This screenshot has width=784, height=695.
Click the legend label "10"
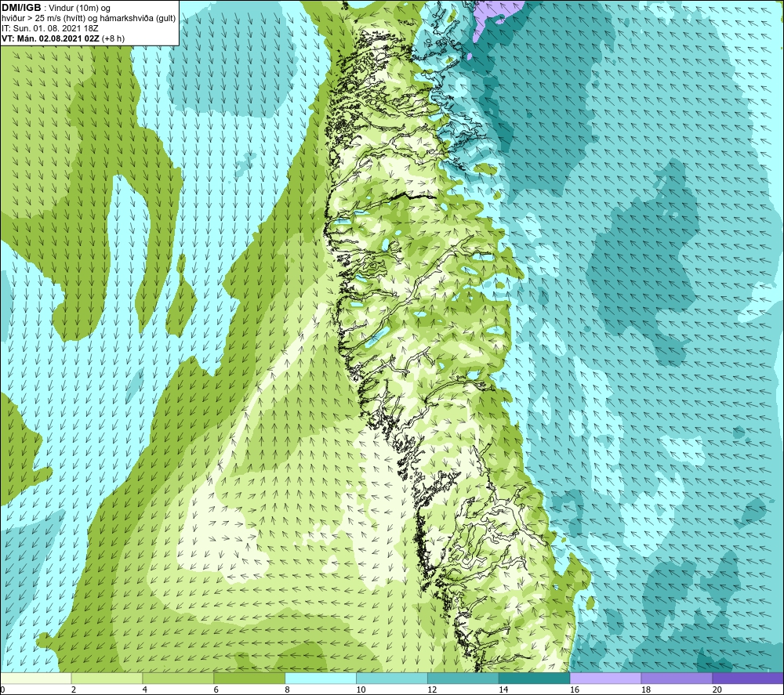361,690
